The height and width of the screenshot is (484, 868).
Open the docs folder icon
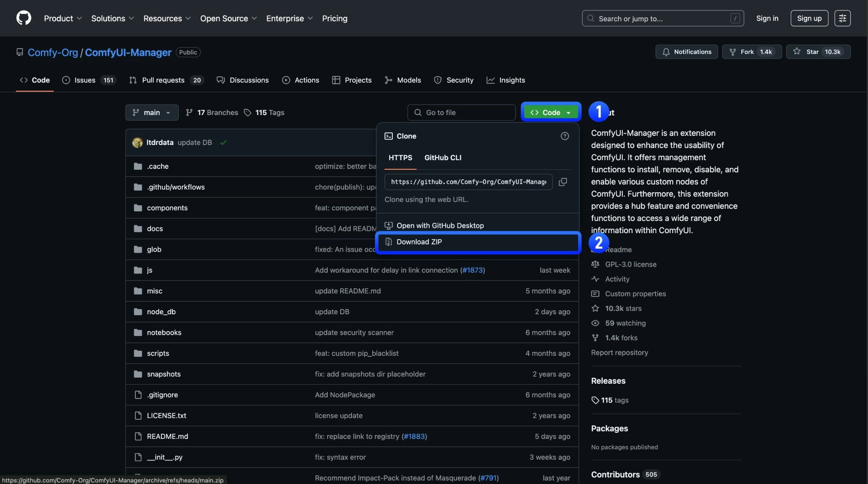click(x=138, y=228)
